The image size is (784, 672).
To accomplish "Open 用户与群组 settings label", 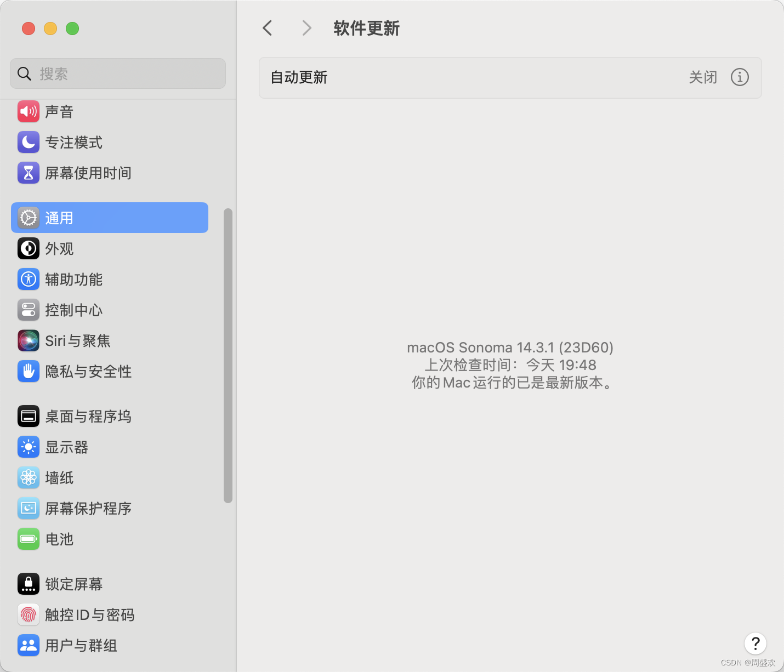I will 81,646.
